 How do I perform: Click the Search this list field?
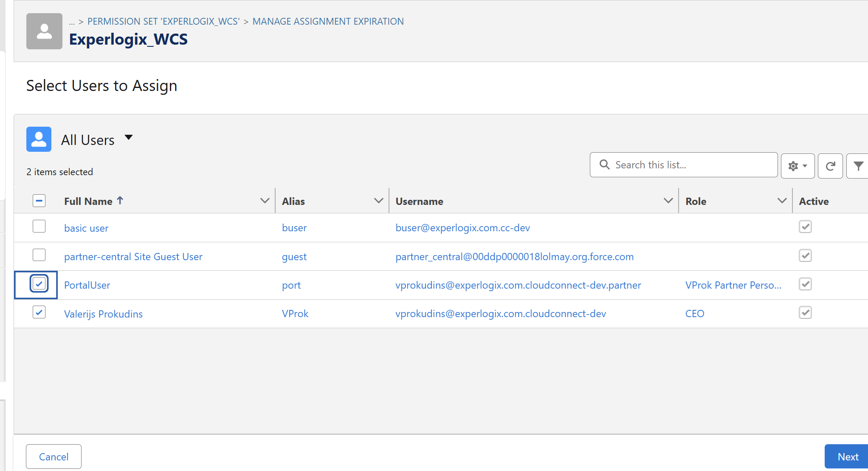[x=684, y=165]
